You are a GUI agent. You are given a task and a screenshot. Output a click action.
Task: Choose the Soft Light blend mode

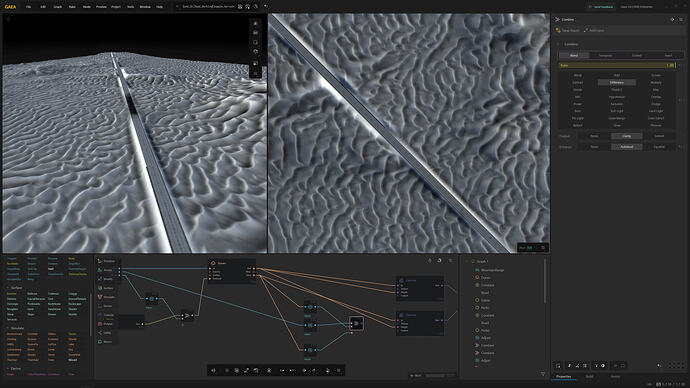coord(617,111)
